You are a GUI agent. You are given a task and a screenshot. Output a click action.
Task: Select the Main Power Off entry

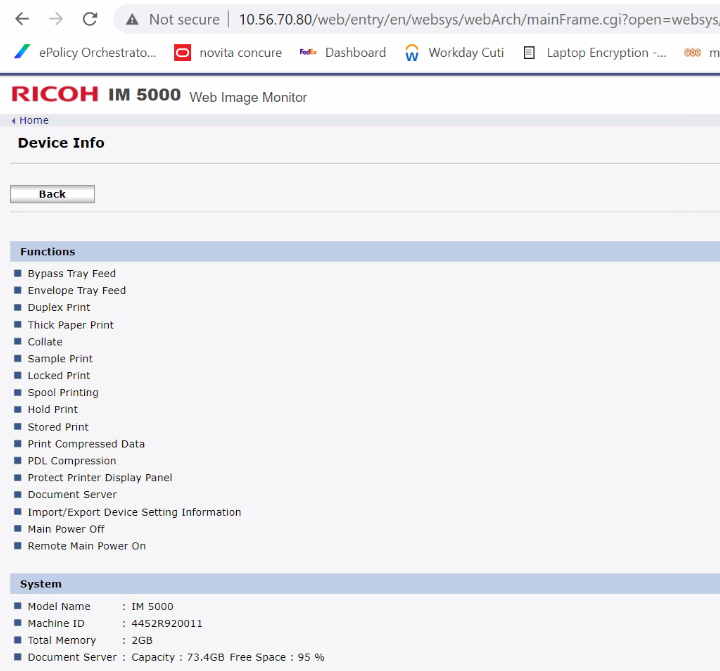tap(66, 529)
